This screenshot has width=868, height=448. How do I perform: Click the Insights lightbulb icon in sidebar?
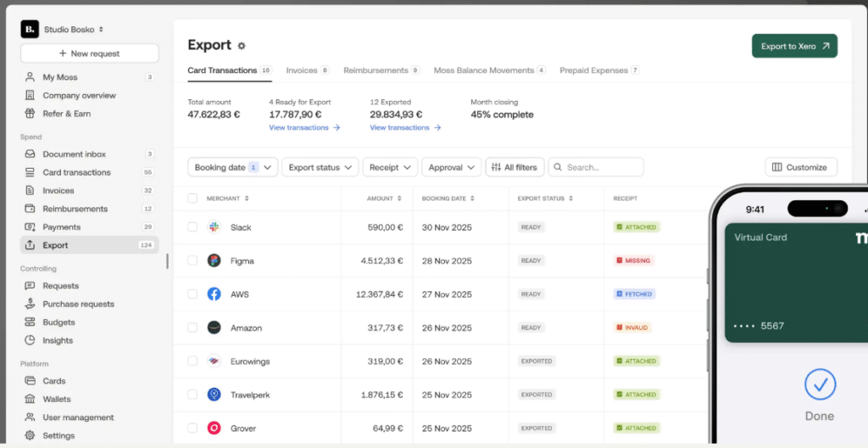click(31, 340)
